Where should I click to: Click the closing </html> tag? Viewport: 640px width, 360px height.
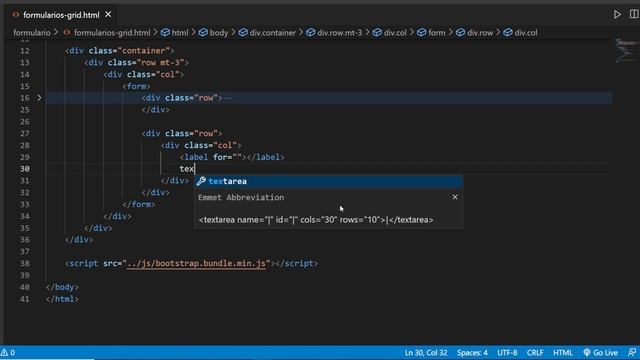tap(62, 299)
